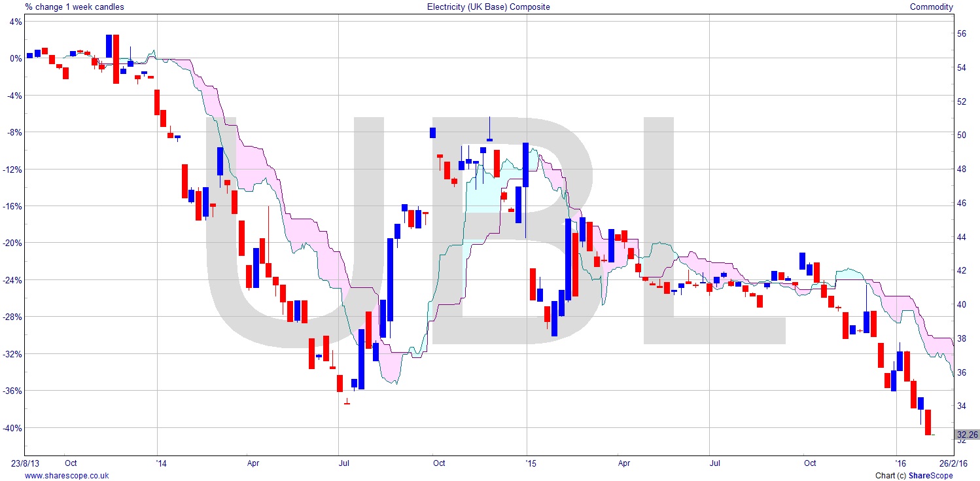
Task: Click the '15 year marker on time axis
Action: pyautogui.click(x=531, y=463)
